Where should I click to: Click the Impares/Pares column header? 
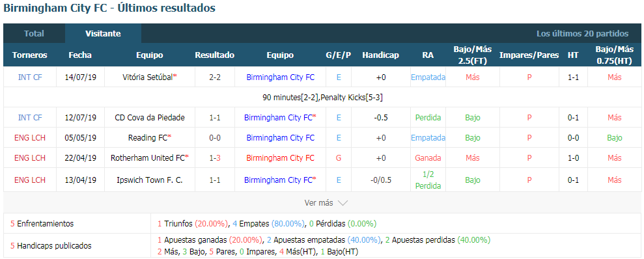click(x=529, y=55)
